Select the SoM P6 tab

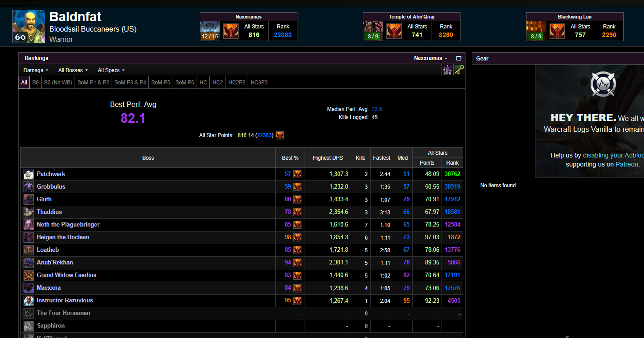pyautogui.click(x=185, y=83)
